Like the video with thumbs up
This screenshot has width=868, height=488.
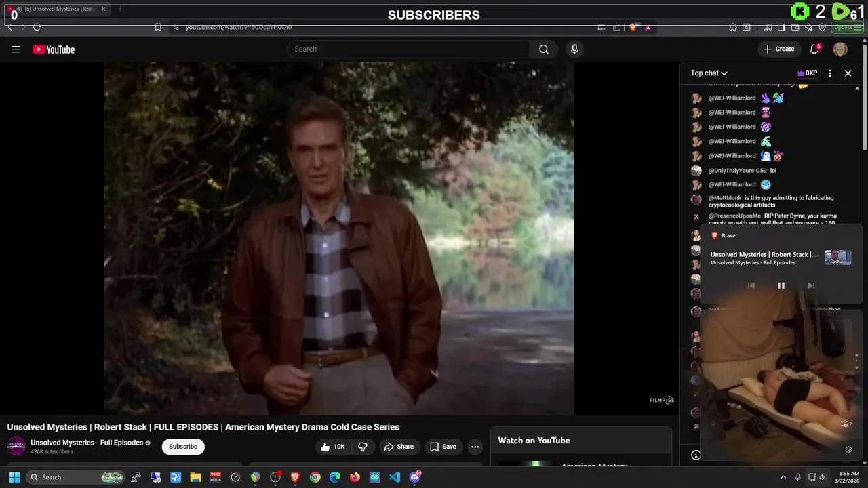(333, 447)
